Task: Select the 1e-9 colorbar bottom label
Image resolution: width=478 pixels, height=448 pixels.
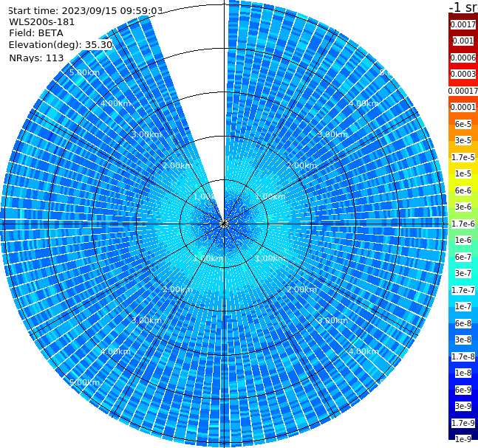Action: tap(463, 439)
